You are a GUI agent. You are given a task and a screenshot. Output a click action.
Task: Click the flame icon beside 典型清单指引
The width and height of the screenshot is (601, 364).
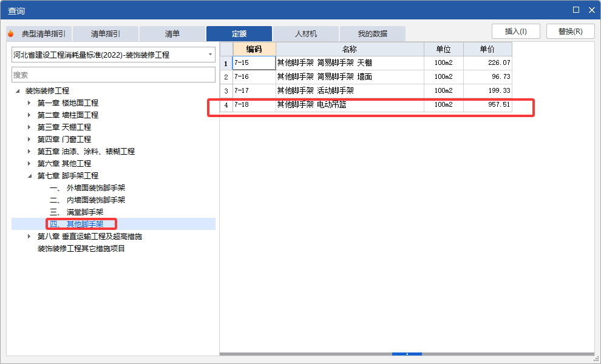pyautogui.click(x=12, y=33)
